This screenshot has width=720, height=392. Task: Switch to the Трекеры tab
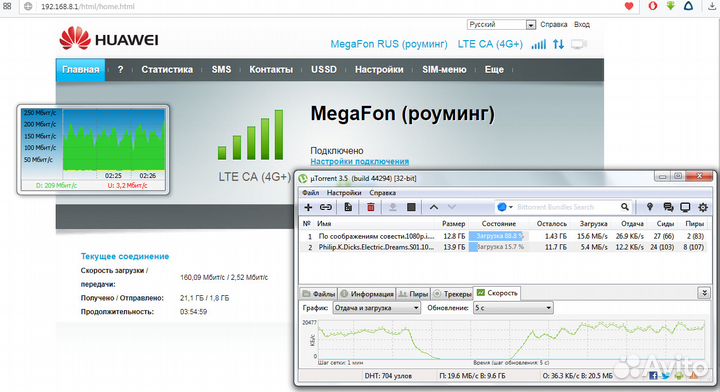(452, 294)
